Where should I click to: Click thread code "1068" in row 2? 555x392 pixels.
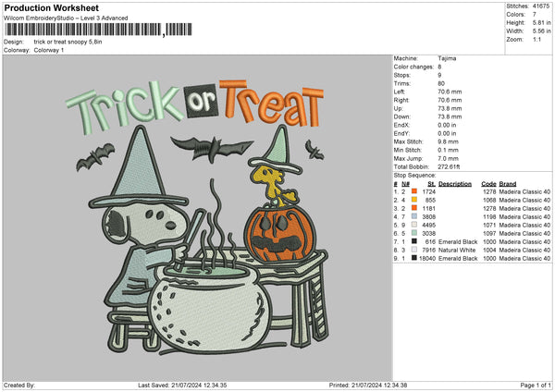[x=489, y=201]
